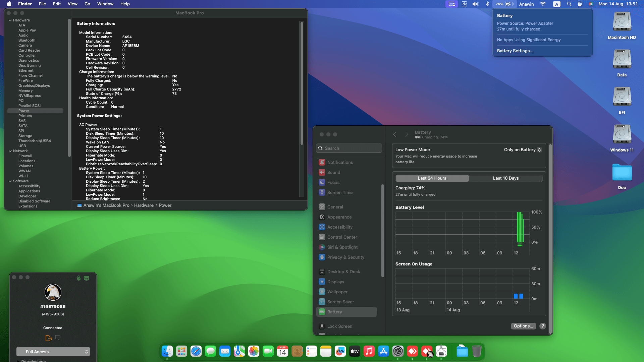
Task: Select the Last 24 Hours segment
Action: [432, 178]
